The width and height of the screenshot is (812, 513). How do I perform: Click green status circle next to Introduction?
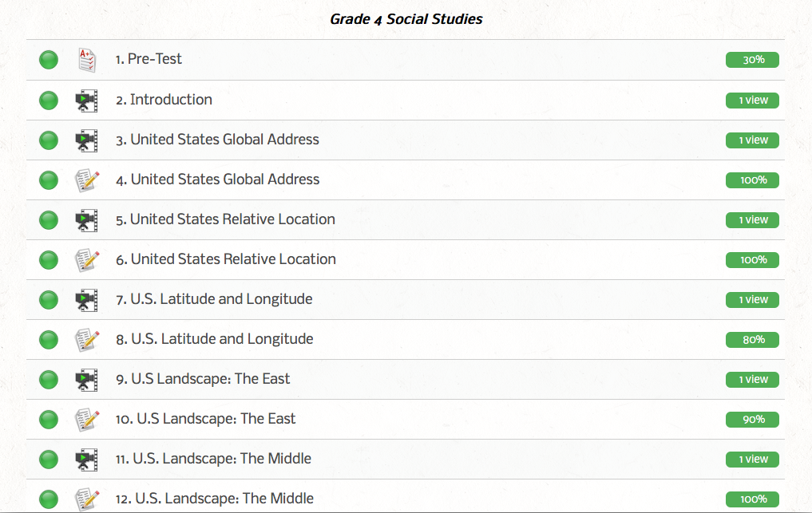[x=49, y=101]
